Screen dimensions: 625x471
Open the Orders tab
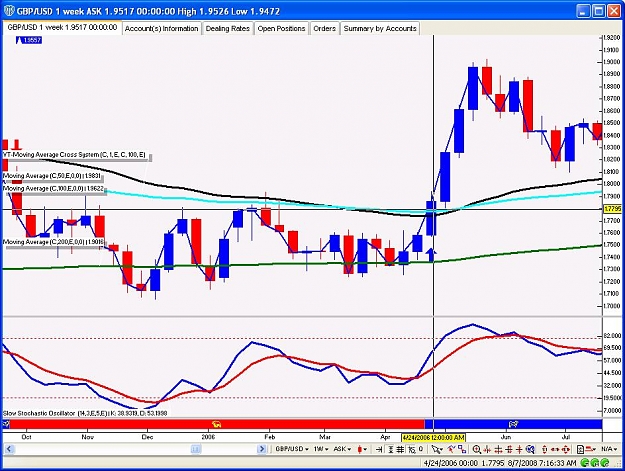point(324,29)
